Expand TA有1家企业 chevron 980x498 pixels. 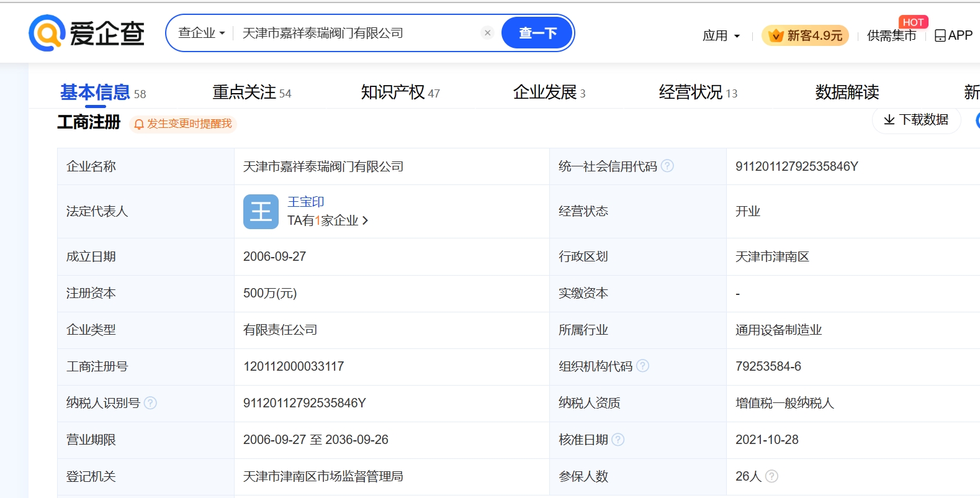click(x=365, y=220)
